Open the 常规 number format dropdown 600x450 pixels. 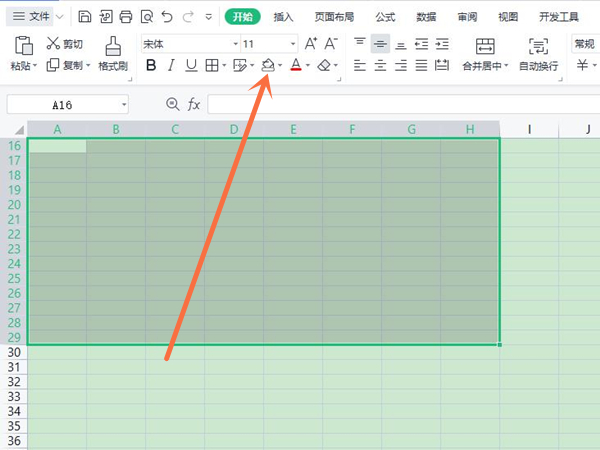pos(585,44)
